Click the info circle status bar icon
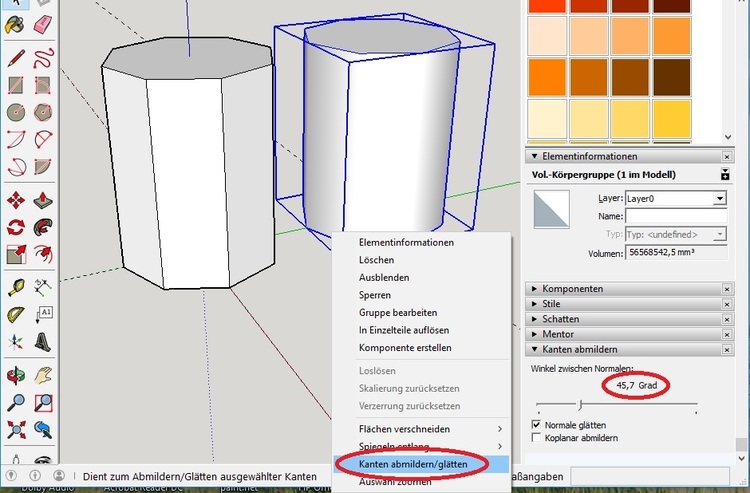The width and height of the screenshot is (750, 493). click(x=35, y=476)
